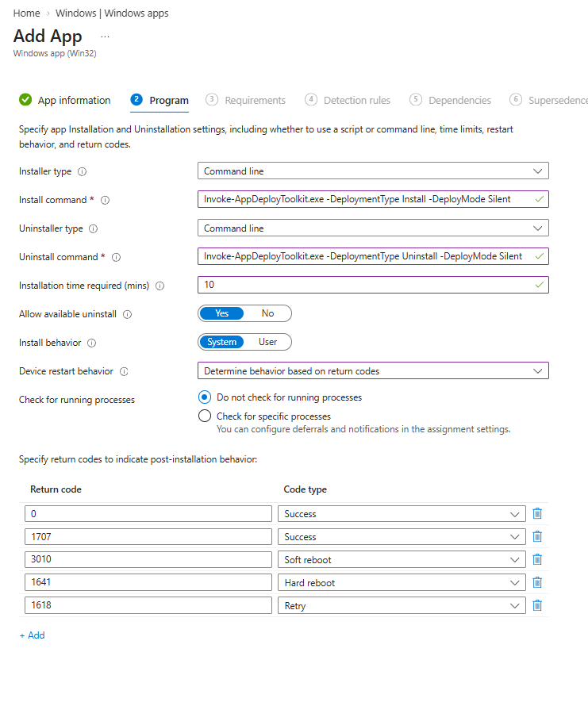Open the Retry code type dropdown
588x706 pixels.
click(x=402, y=605)
